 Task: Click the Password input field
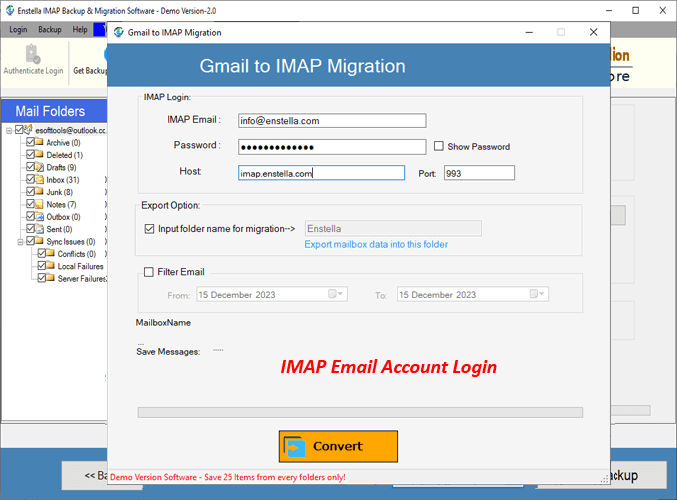[332, 147]
